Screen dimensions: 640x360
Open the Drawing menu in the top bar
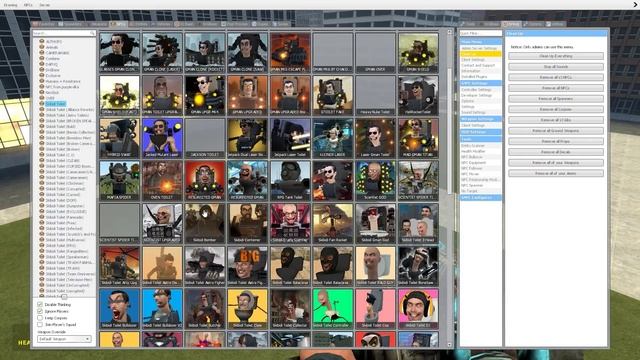click(11, 5)
